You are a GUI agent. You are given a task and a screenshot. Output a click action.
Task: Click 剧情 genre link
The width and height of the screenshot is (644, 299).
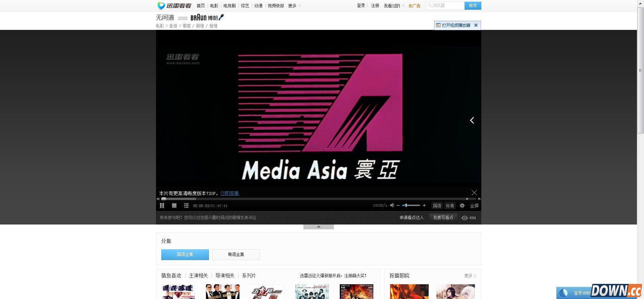pos(200,26)
